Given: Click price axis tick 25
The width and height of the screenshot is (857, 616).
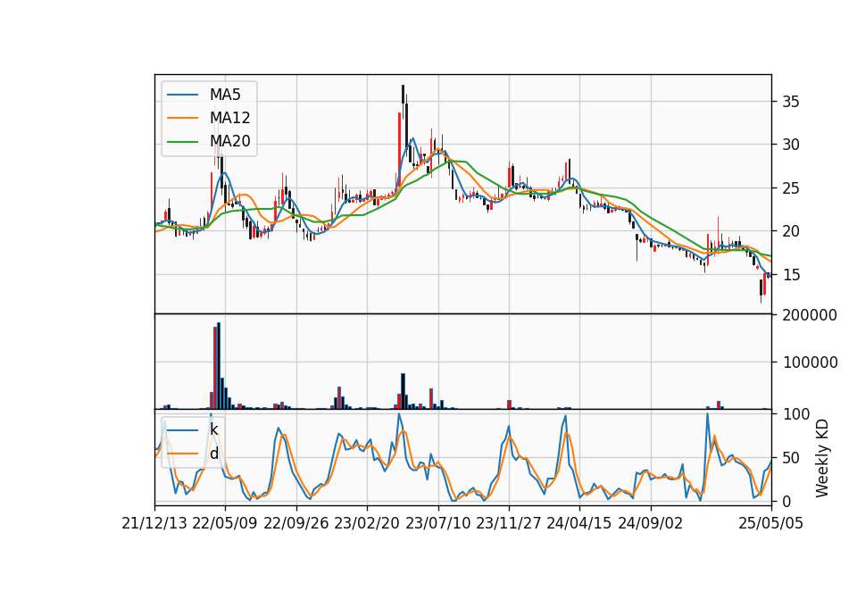Looking at the screenshot, I should [x=791, y=188].
